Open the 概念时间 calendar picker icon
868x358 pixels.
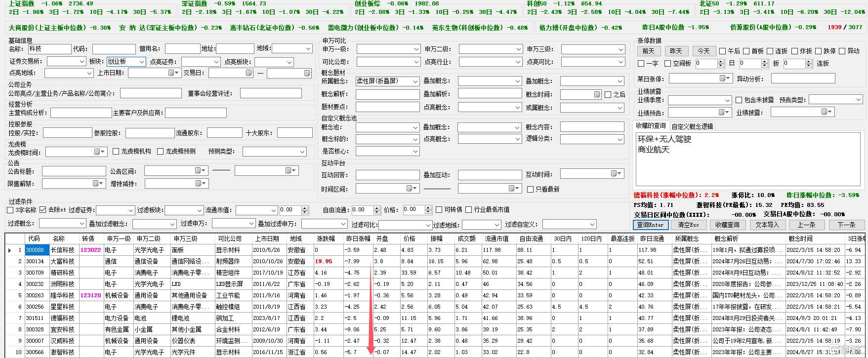597,94
